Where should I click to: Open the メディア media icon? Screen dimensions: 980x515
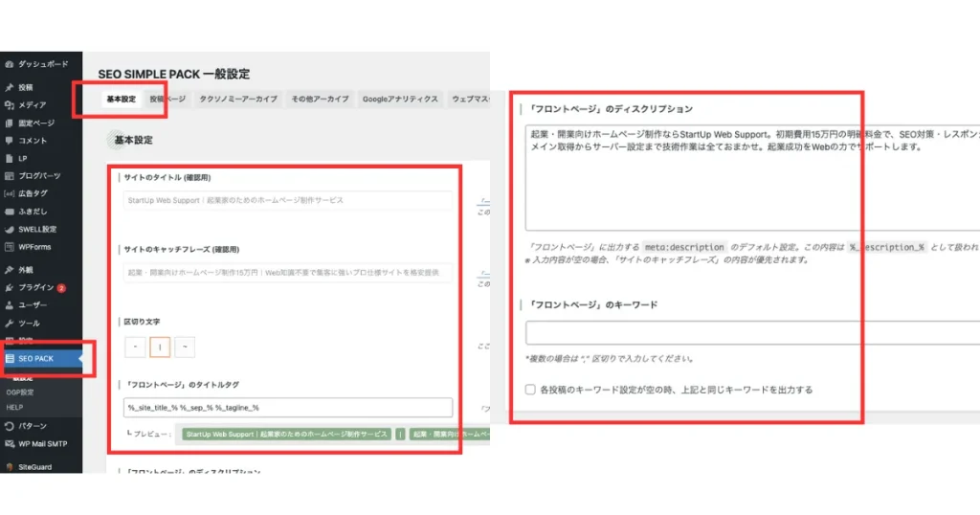[10, 105]
